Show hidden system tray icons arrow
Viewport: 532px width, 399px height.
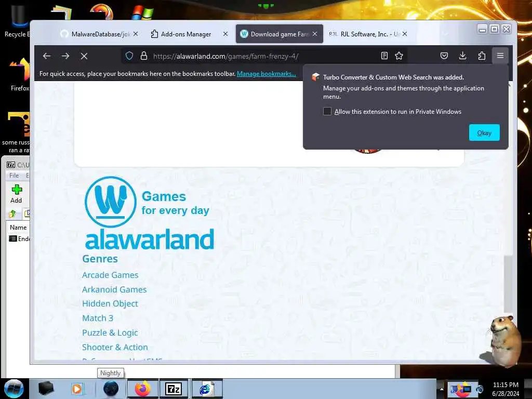click(x=442, y=389)
